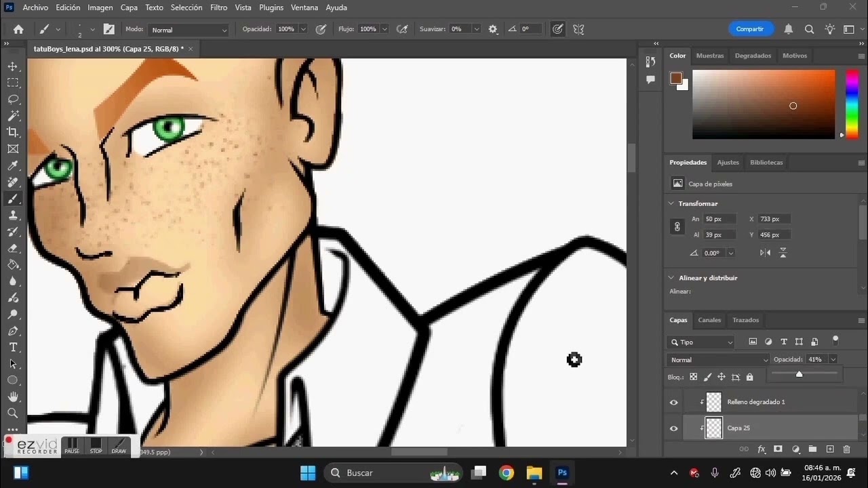Open the Photoshop search icon
Screen dimensions: 868x488
click(x=809, y=29)
